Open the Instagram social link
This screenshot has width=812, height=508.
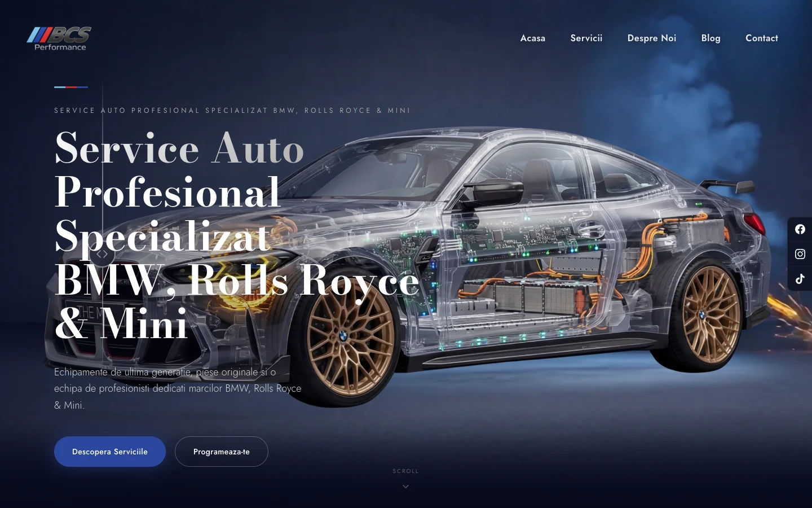click(800, 254)
